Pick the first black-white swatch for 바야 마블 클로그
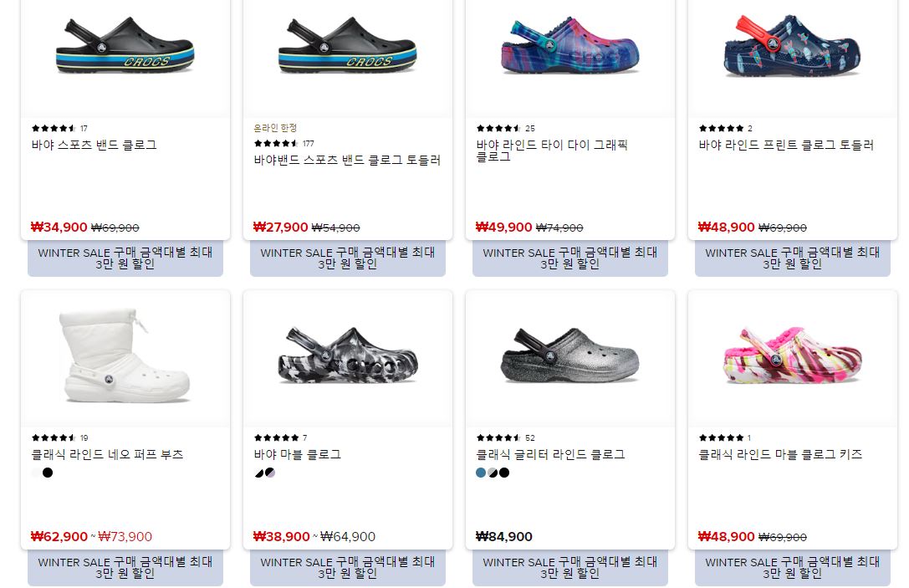 click(258, 473)
